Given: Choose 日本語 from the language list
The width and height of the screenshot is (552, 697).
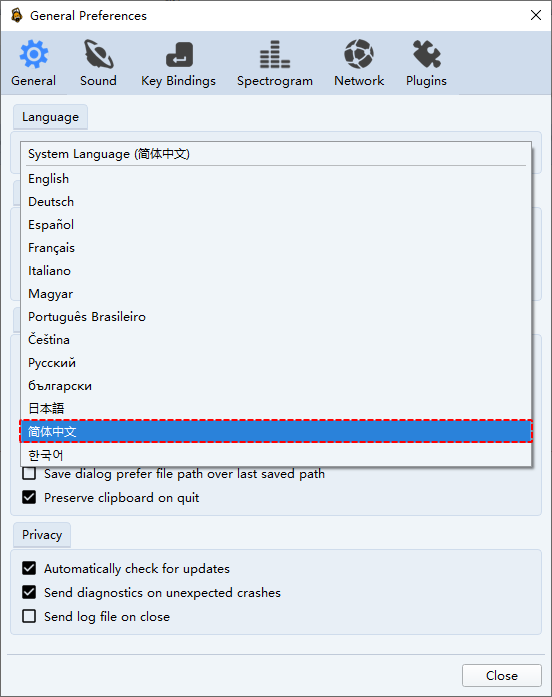Looking at the screenshot, I should (x=276, y=408).
